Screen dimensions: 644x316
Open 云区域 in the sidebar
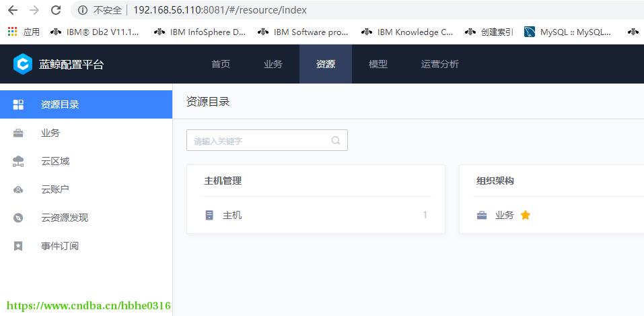(86, 161)
